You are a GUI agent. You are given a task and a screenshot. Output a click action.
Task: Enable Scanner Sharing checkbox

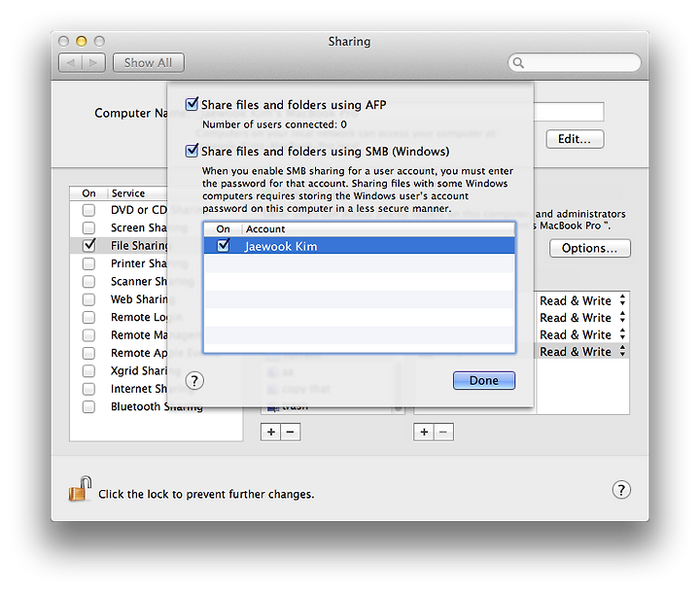88,281
